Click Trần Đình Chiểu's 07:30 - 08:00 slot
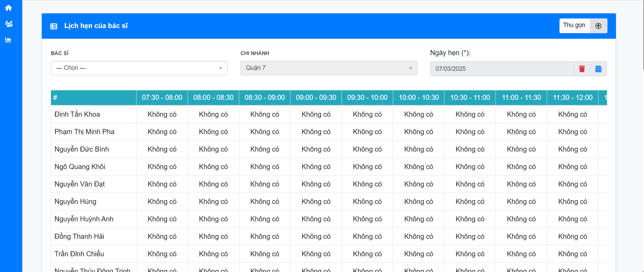The height and width of the screenshot is (272, 644). 162,254
